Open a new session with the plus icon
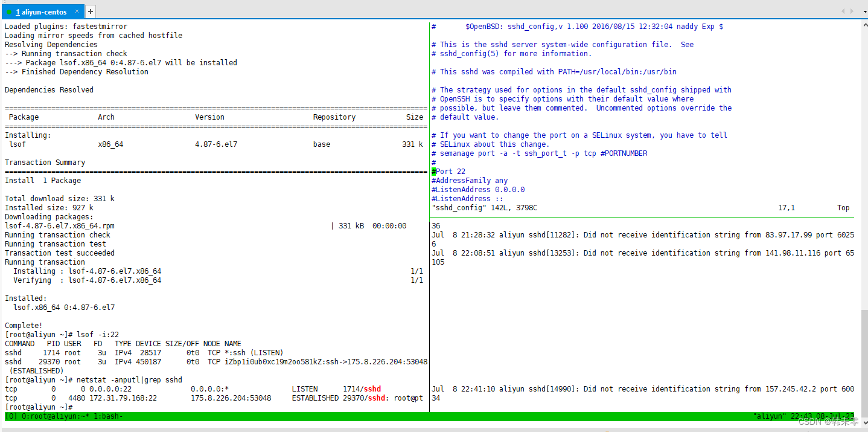The width and height of the screenshot is (868, 432). pos(89,10)
